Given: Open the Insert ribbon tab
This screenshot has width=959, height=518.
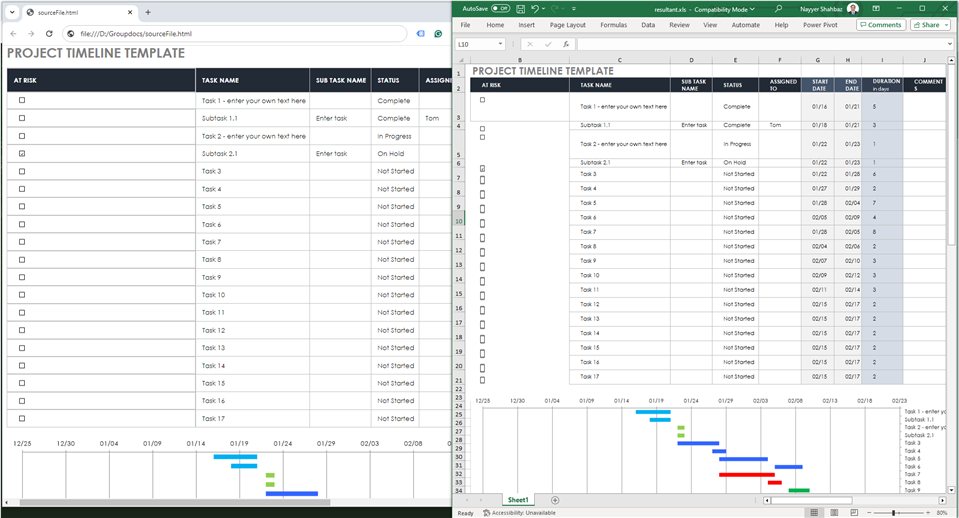Looking at the screenshot, I should pyautogui.click(x=527, y=25).
